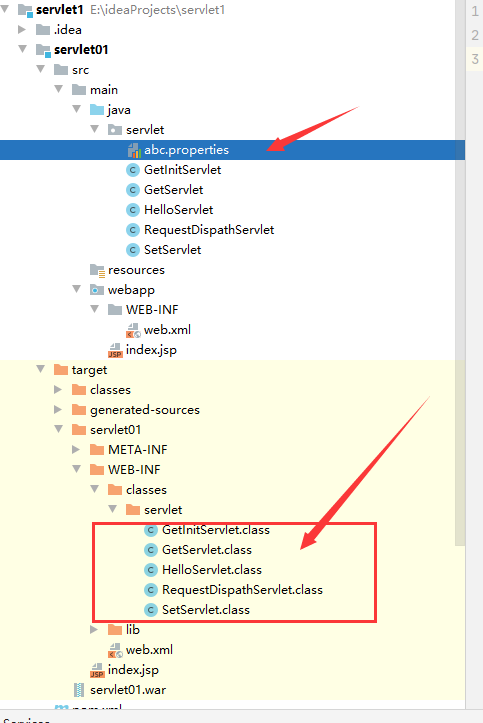The height and width of the screenshot is (723, 483).
Task: Collapse the target folder
Action: tap(41, 369)
